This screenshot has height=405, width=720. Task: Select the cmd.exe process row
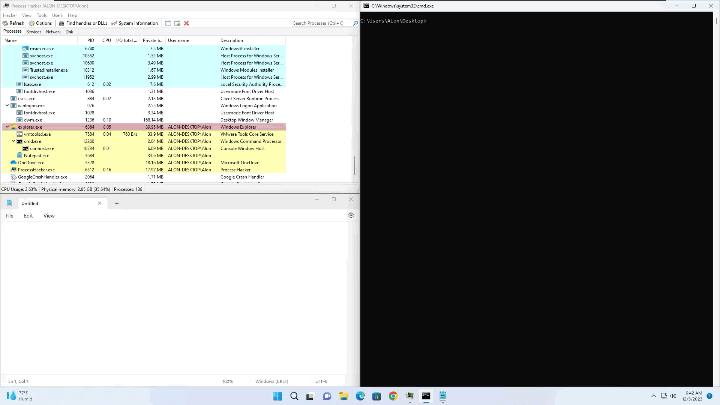click(x=144, y=141)
